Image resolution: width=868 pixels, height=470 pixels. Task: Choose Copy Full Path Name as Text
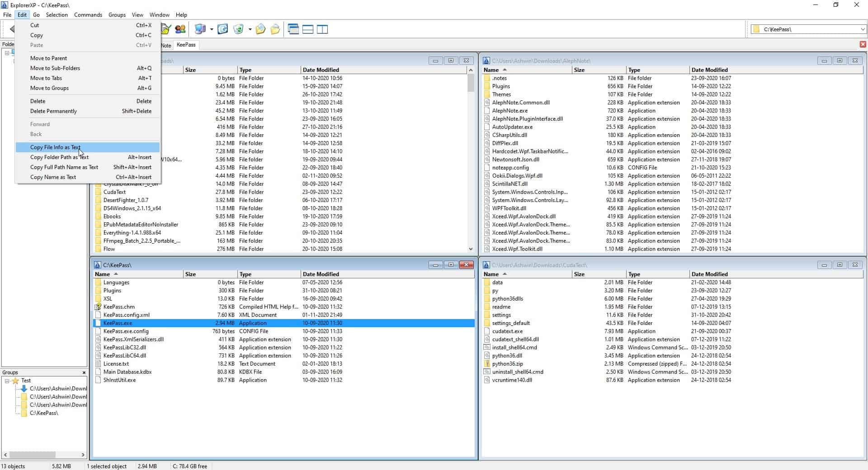88,167
